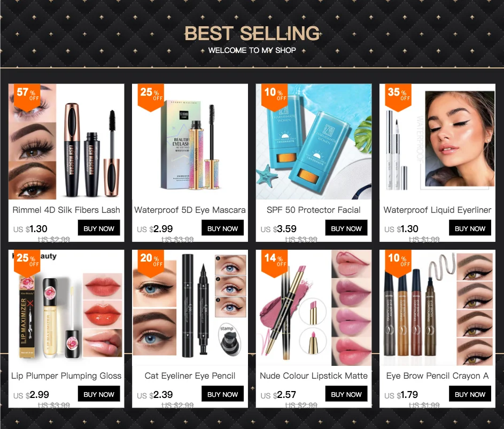View the SPF 50 sunscreen stick image
This screenshot has width=504, height=429.
click(314, 142)
